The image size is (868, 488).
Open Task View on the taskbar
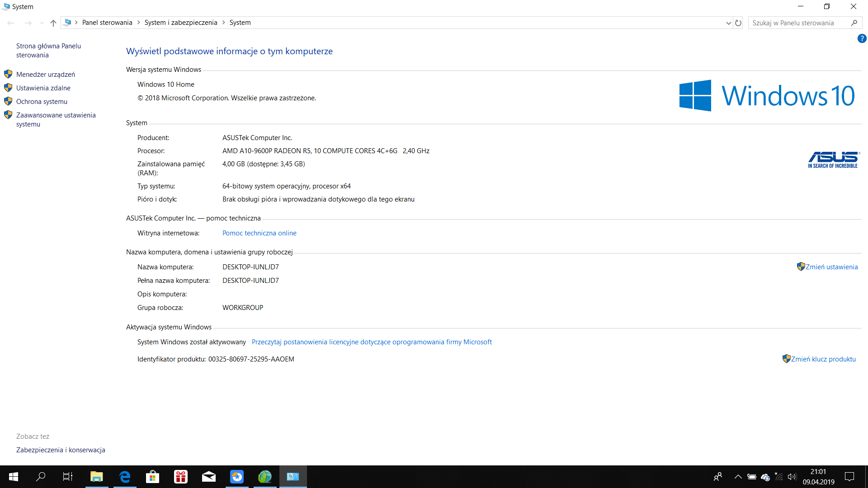(67, 477)
